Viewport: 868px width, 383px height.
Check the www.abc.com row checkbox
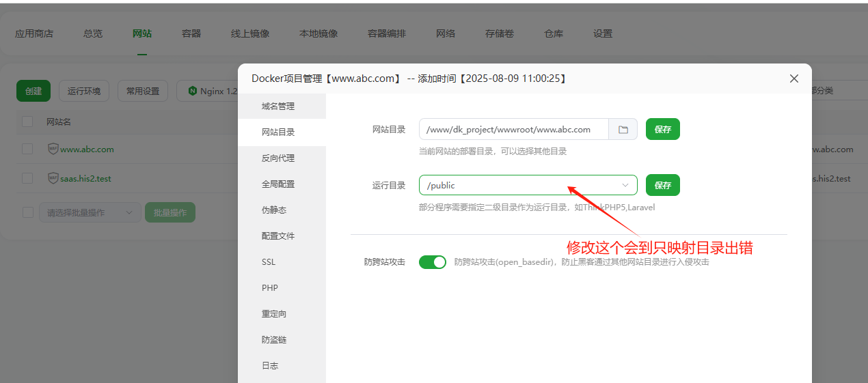pos(27,149)
